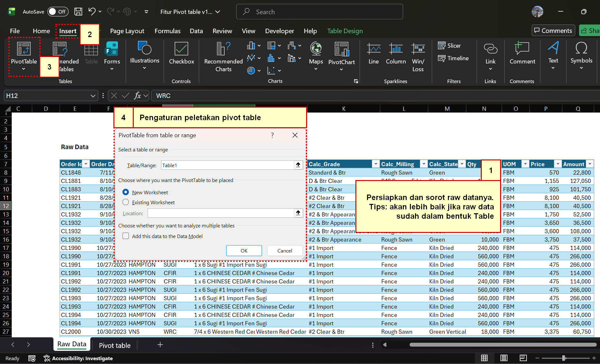Adjust the zoom slider

coord(563,358)
